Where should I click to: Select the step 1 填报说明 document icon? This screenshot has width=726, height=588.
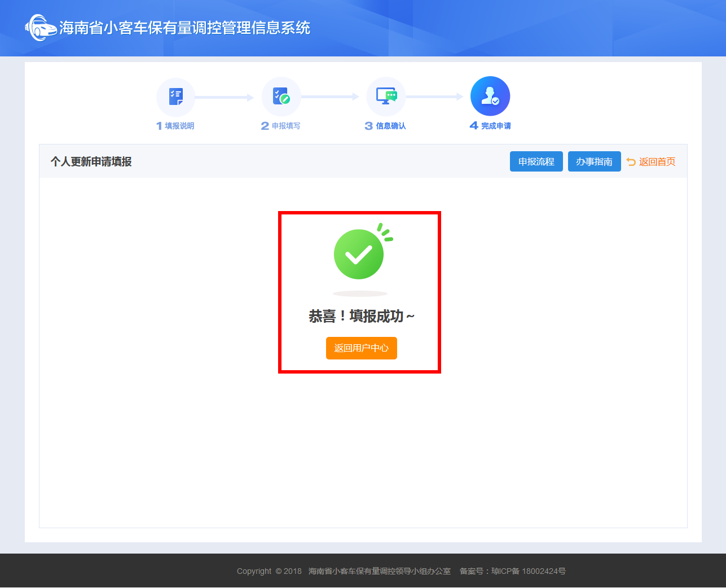[x=176, y=97]
